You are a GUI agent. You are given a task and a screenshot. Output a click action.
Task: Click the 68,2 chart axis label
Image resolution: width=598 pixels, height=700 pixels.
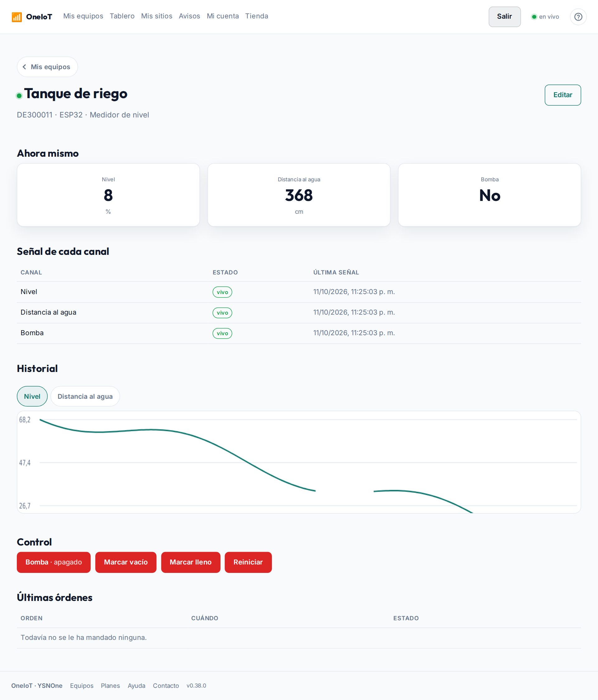click(25, 420)
